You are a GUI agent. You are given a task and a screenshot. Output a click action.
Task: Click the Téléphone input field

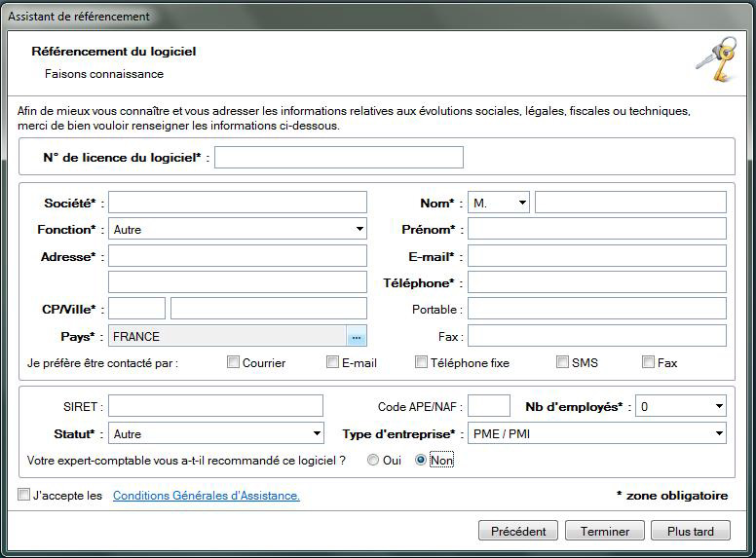tap(597, 281)
